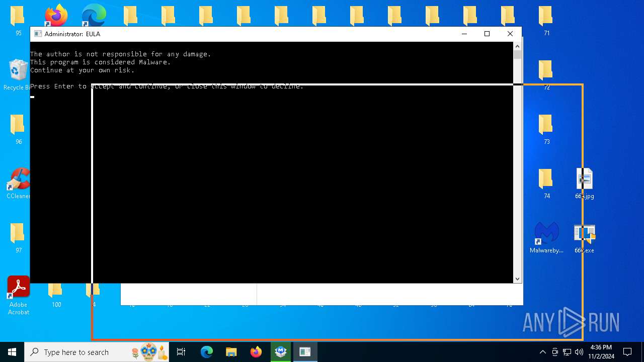Select desktop folder 72
The image size is (644, 362).
546,75
